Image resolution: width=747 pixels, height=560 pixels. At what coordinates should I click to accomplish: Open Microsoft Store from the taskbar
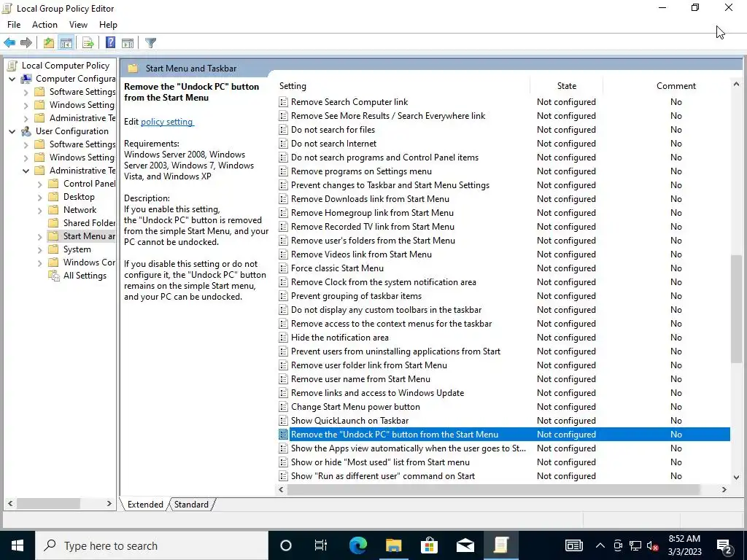pos(429,545)
